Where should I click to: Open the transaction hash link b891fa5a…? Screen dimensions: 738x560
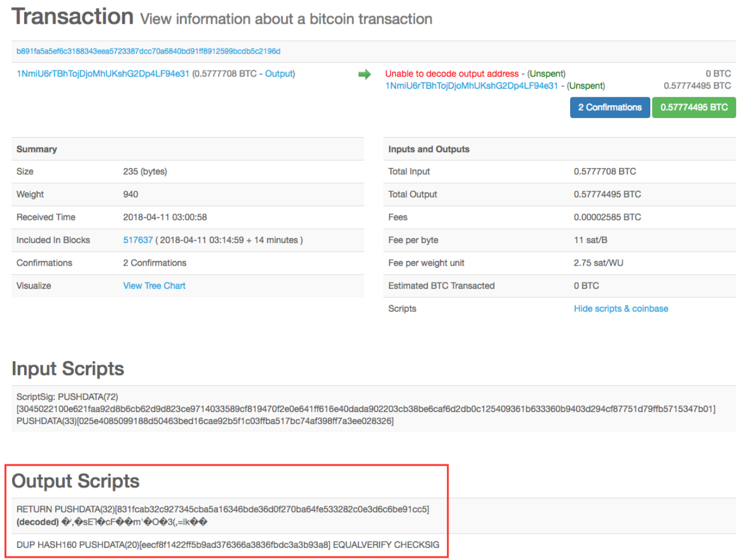148,51
